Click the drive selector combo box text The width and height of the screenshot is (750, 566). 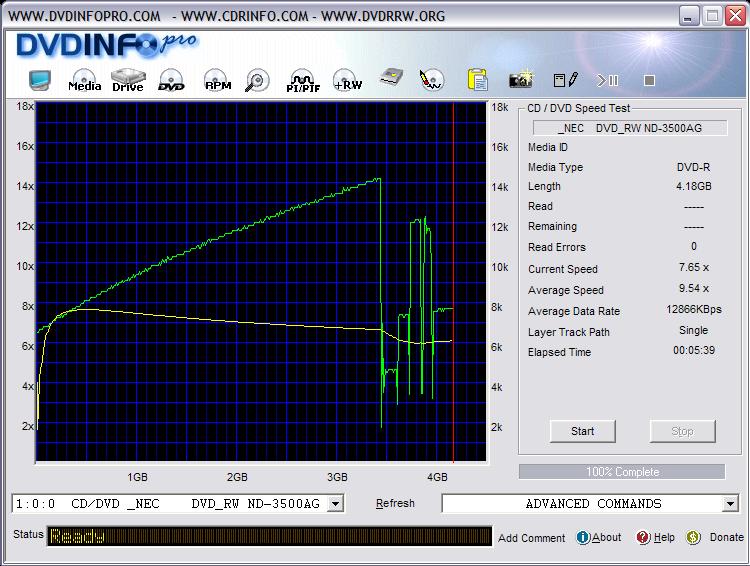click(170, 504)
